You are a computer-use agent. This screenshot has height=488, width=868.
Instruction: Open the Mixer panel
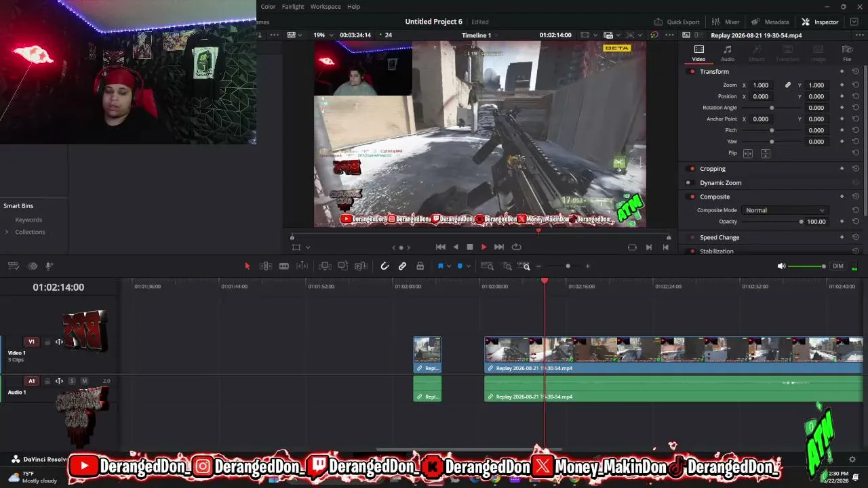[x=726, y=22]
